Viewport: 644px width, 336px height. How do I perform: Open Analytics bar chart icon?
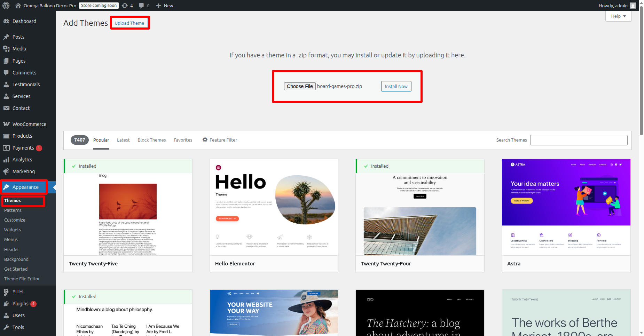point(6,160)
